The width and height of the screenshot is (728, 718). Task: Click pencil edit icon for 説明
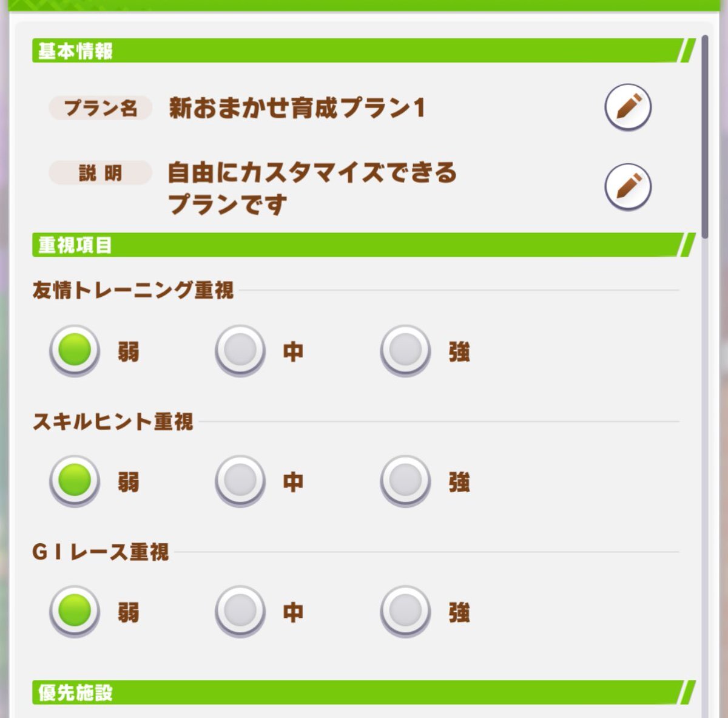(x=628, y=186)
